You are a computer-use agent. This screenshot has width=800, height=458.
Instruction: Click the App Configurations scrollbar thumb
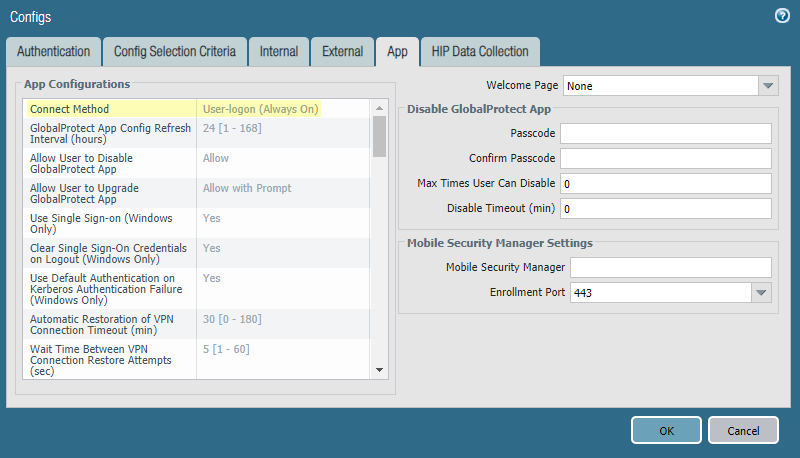coord(379,136)
